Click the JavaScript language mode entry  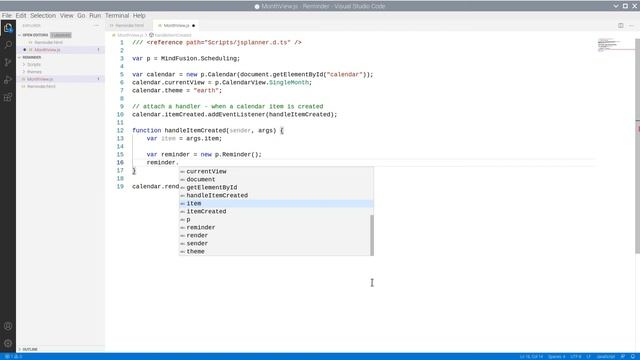pyautogui.click(x=606, y=357)
